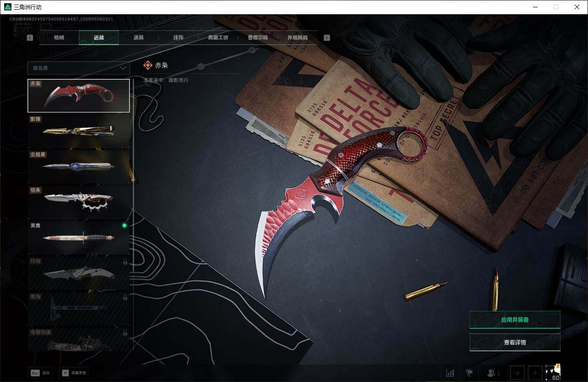Viewport: 588px width, 382px height.
Task: Click the 三角洲行动 app logo in title bar
Action: [x=7, y=7]
